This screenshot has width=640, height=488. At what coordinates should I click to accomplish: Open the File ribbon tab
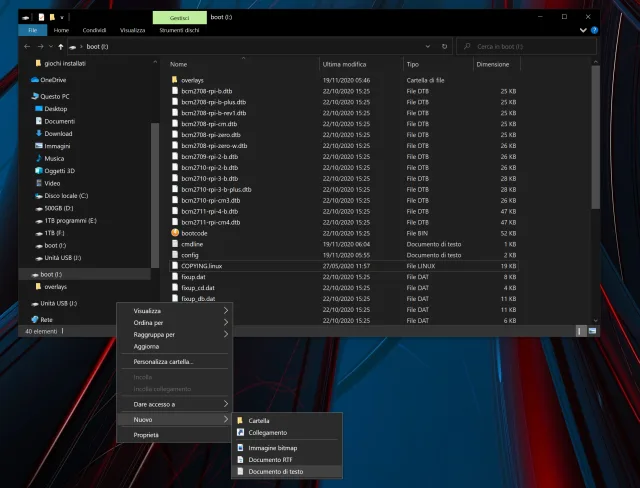pyautogui.click(x=33, y=30)
